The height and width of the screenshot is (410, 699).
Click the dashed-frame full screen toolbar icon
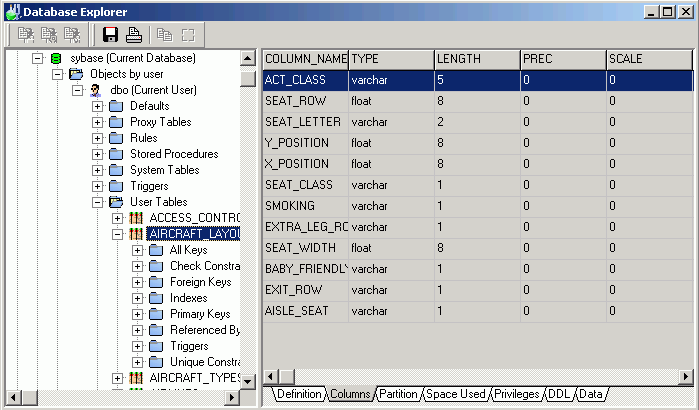click(188, 35)
